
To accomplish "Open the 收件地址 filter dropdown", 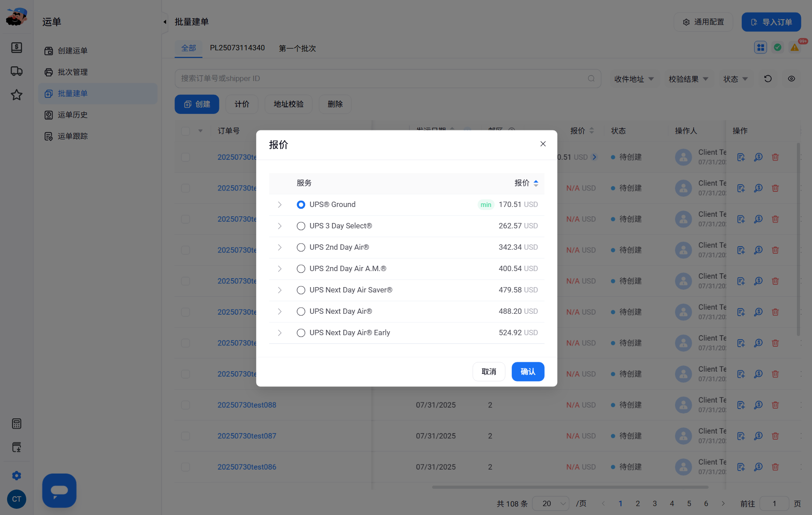I will 634,79.
